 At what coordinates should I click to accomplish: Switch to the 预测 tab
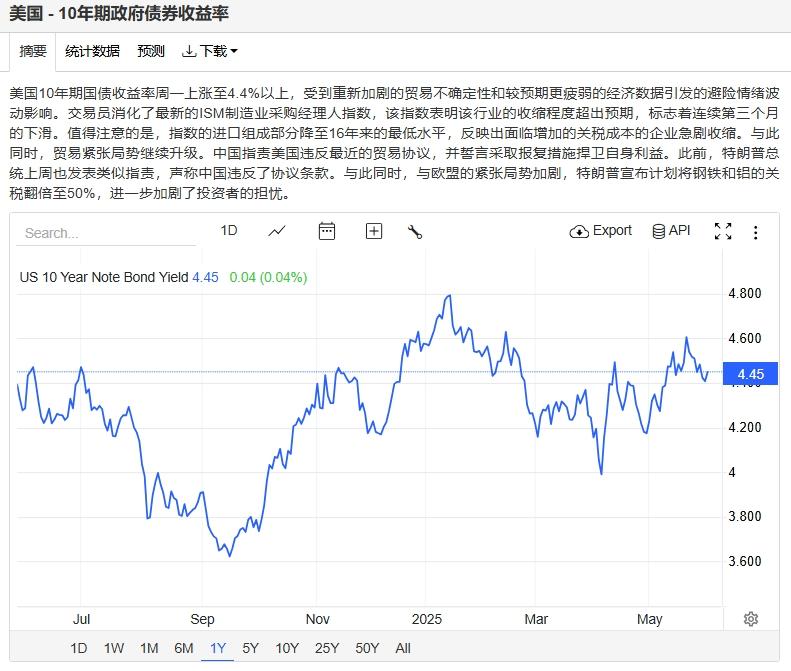pyautogui.click(x=151, y=51)
